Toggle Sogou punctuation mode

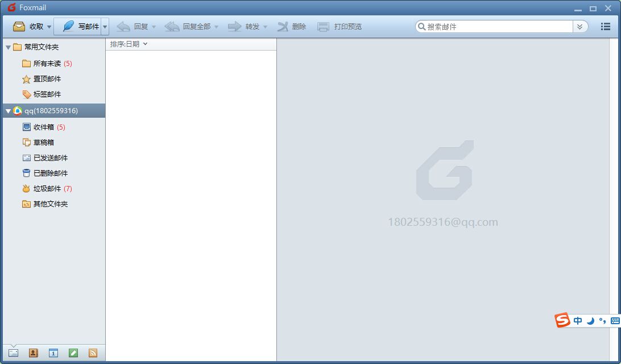(602, 321)
